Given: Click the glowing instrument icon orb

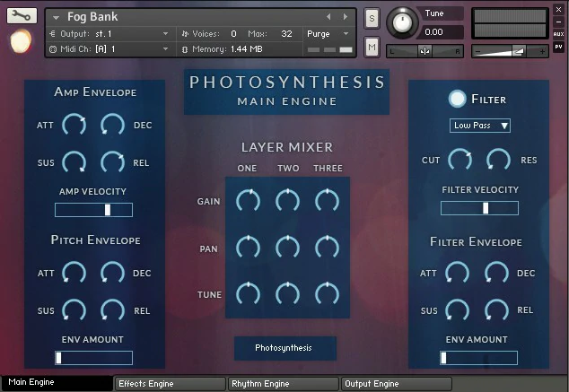Looking at the screenshot, I should [21, 41].
